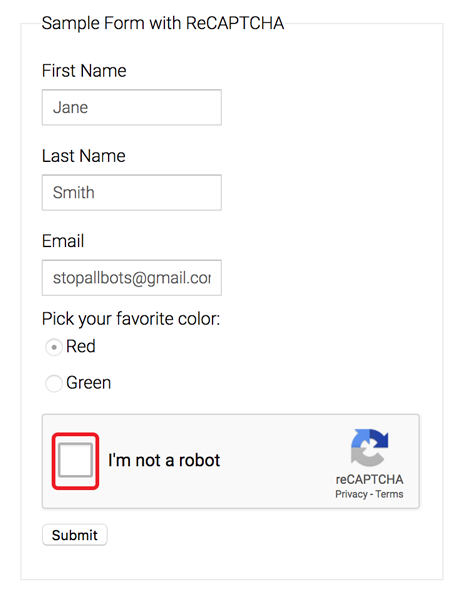This screenshot has width=467, height=600.
Task: Click the First Name label
Action: 84,71
